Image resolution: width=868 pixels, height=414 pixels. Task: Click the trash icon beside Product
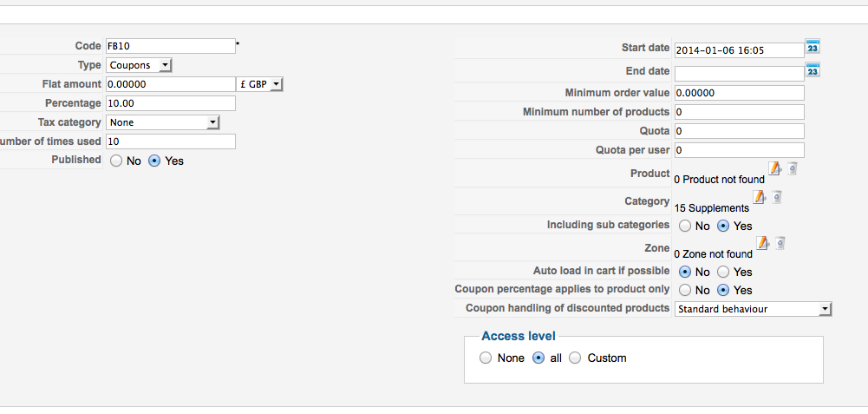[x=792, y=169]
